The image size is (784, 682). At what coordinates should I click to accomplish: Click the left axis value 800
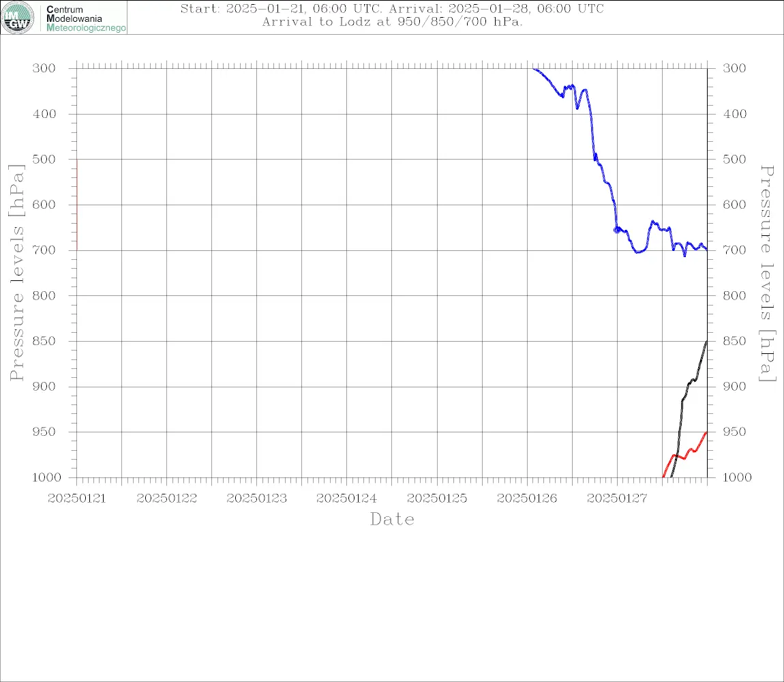pos(44,295)
